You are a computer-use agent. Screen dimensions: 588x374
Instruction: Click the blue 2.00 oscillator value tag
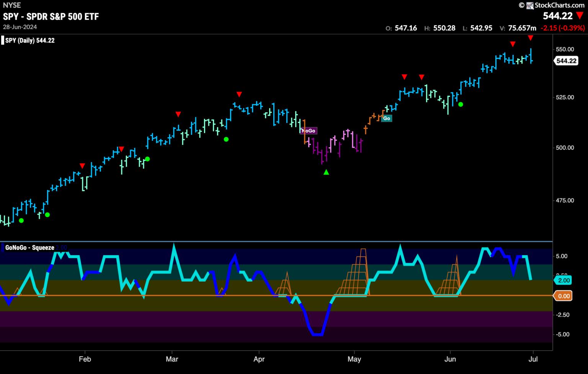[x=563, y=280]
